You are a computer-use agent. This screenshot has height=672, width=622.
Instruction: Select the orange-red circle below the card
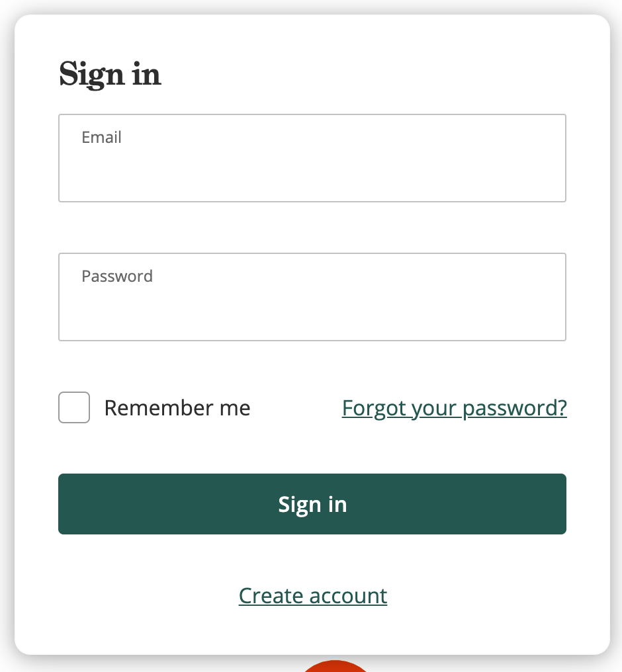[x=335, y=665]
